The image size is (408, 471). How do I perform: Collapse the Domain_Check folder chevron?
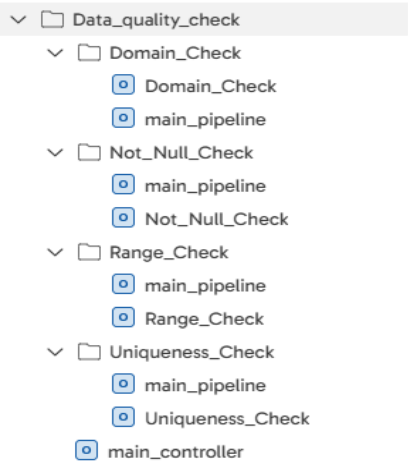[55, 53]
